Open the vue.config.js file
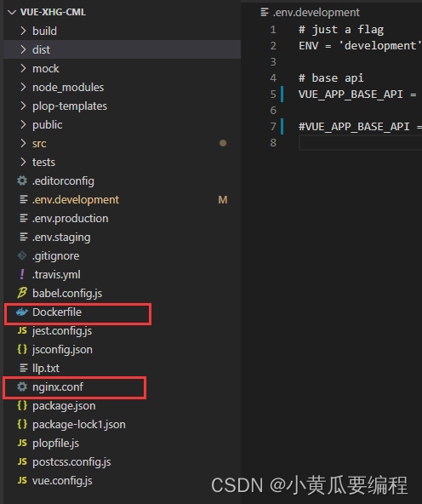Viewport: 422px width, 504px height. 62,480
